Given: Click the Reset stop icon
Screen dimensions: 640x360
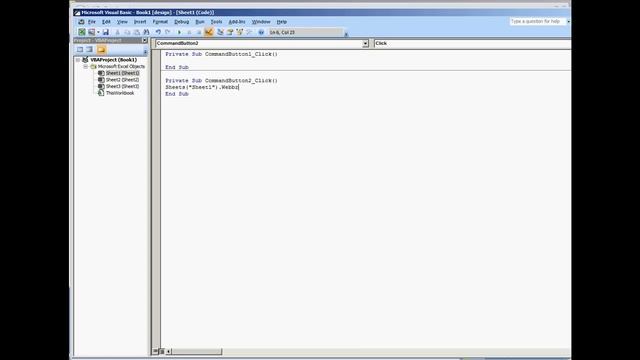Looking at the screenshot, I should pyautogui.click(x=199, y=32).
